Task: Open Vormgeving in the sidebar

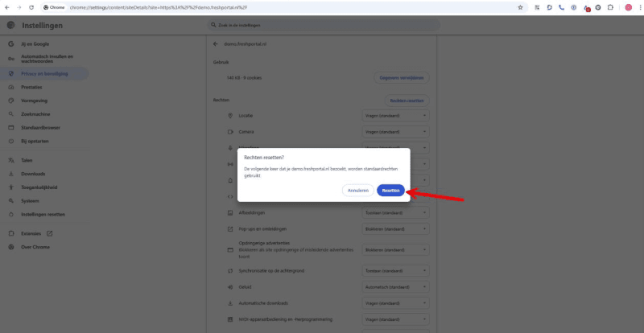Action: (x=44, y=101)
